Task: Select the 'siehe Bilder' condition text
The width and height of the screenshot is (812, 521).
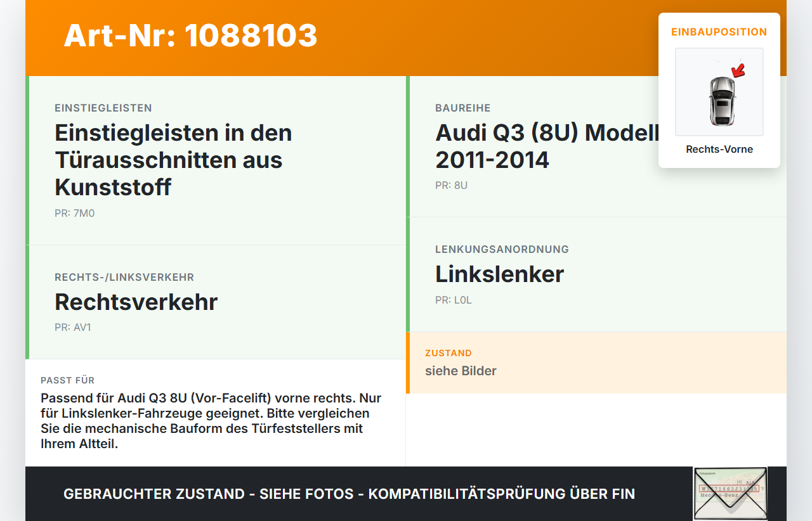Action: [461, 371]
